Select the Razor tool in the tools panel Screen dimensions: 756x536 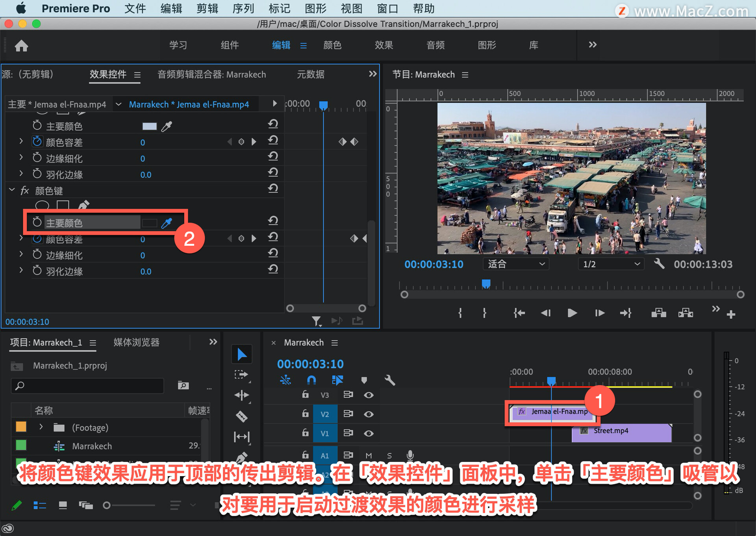click(x=242, y=416)
